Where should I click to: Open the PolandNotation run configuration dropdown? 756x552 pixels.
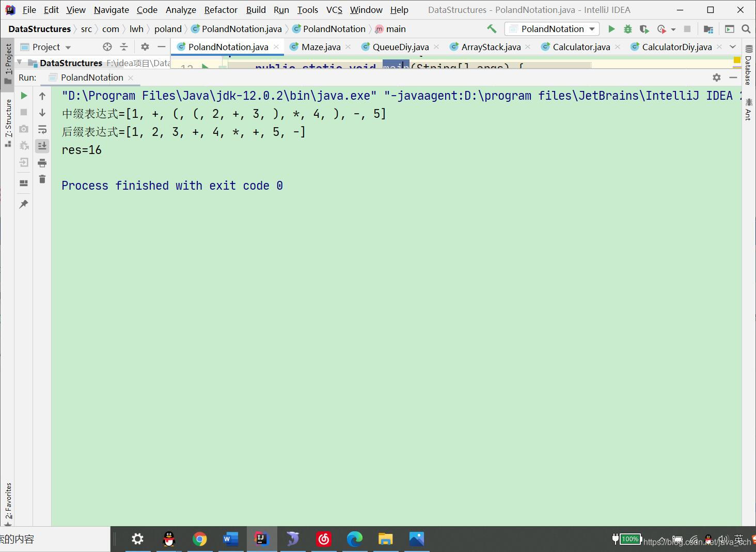click(552, 29)
